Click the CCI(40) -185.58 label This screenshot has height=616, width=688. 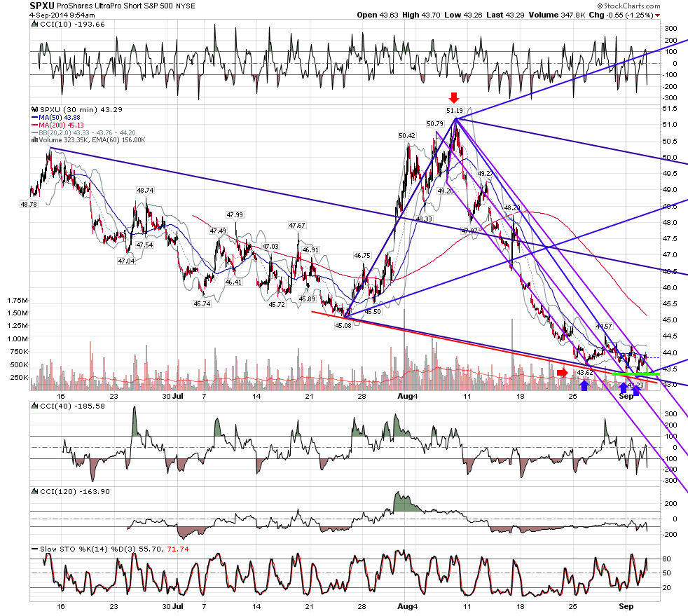point(72,406)
